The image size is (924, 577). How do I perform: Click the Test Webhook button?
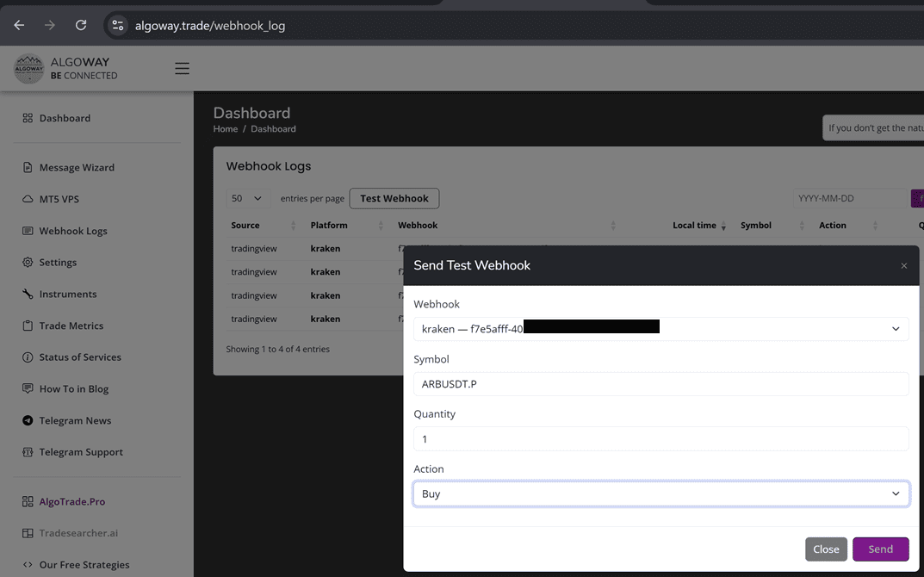pyautogui.click(x=394, y=199)
